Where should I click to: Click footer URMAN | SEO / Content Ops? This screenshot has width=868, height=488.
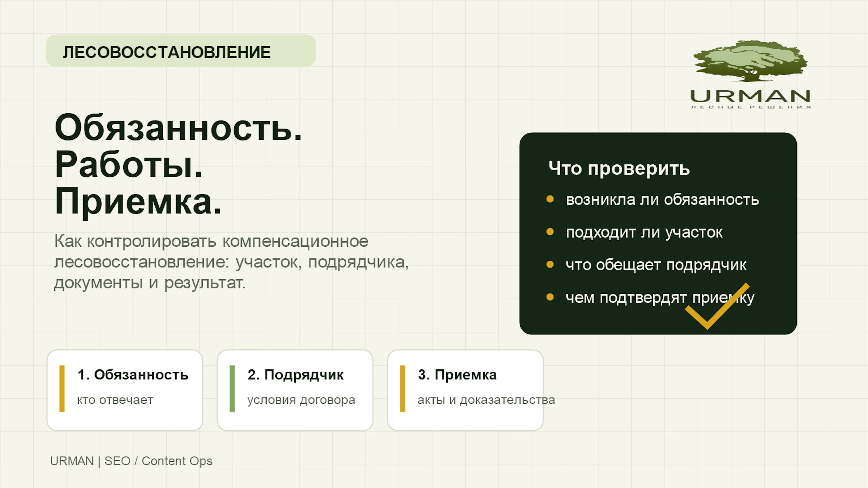pos(131,461)
